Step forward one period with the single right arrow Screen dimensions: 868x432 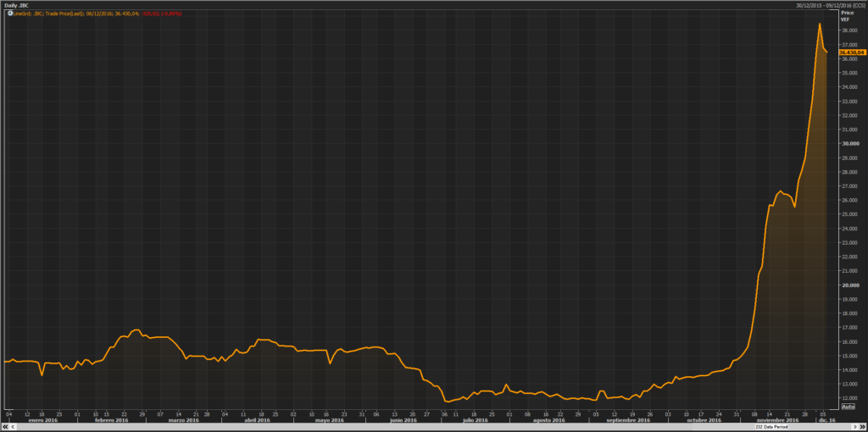click(854, 427)
